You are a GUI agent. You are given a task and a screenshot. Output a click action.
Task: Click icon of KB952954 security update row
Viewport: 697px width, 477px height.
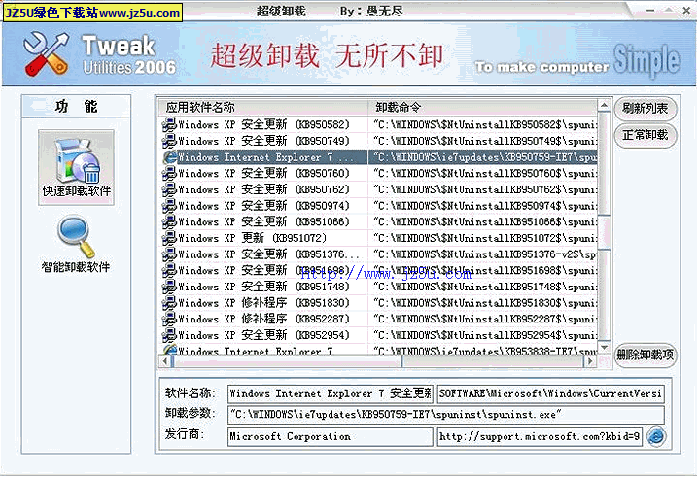[x=169, y=335]
